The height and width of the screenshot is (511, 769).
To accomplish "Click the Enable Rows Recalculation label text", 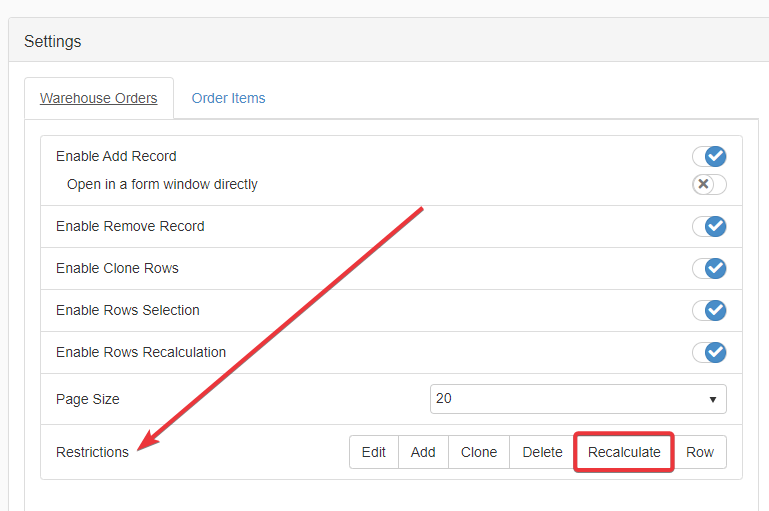I will coord(141,352).
